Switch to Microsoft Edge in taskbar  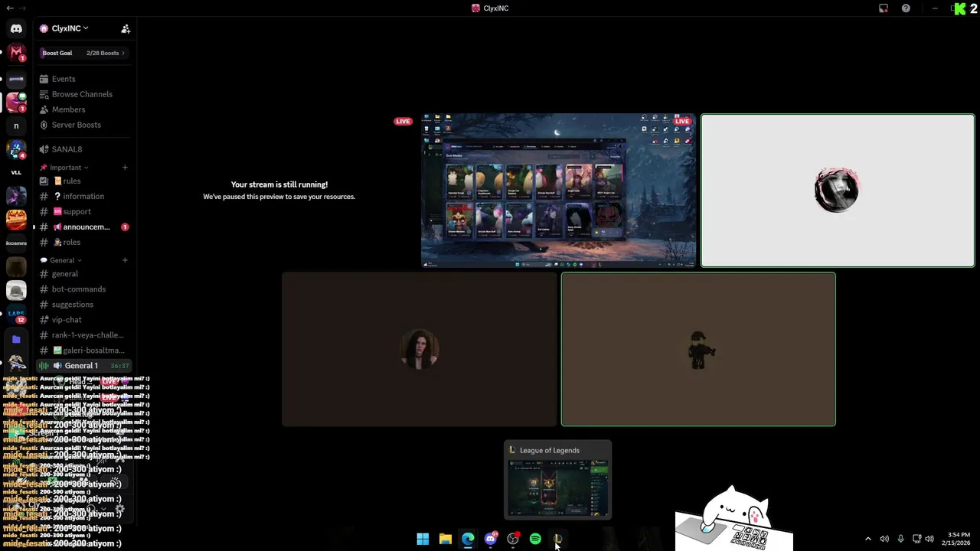tap(468, 539)
